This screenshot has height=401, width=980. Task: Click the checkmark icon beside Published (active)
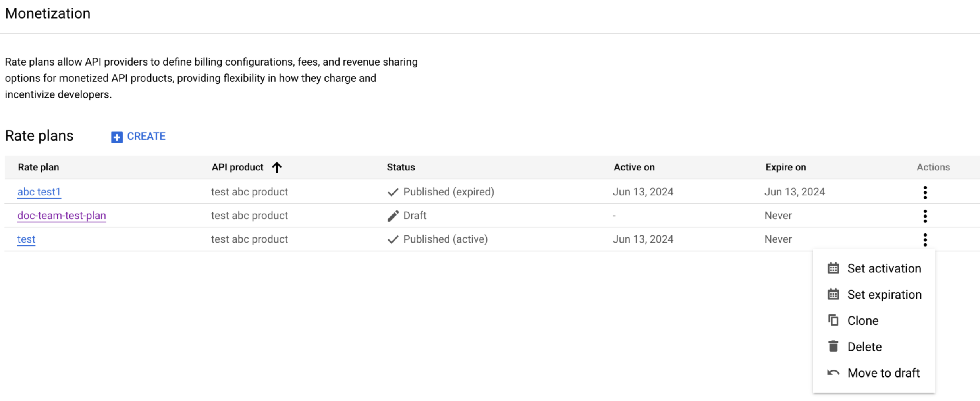(392, 239)
